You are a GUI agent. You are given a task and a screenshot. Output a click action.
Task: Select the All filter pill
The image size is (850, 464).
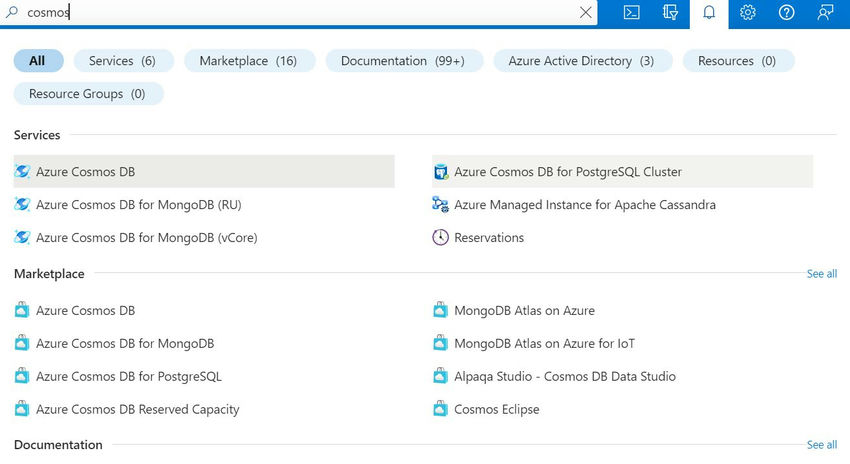pyautogui.click(x=38, y=61)
